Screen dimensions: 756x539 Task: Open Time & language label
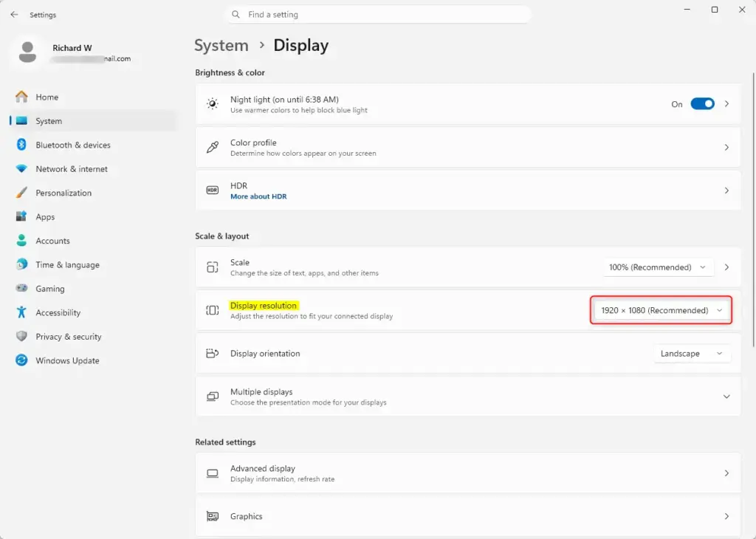(67, 264)
